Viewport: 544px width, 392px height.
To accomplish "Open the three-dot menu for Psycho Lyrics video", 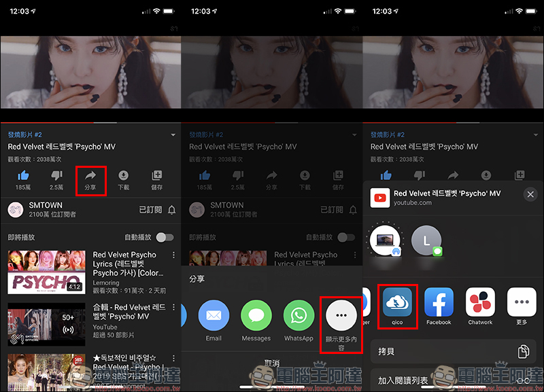I will click(173, 255).
